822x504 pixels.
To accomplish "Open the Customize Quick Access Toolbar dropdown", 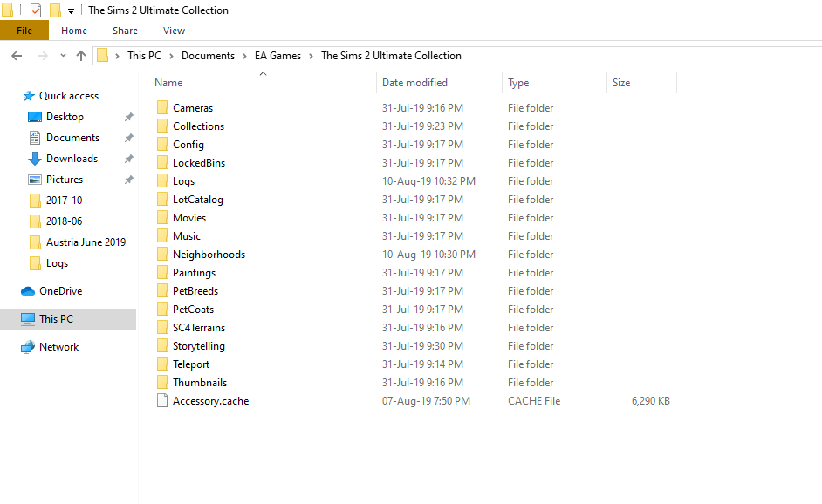I will coord(71,11).
